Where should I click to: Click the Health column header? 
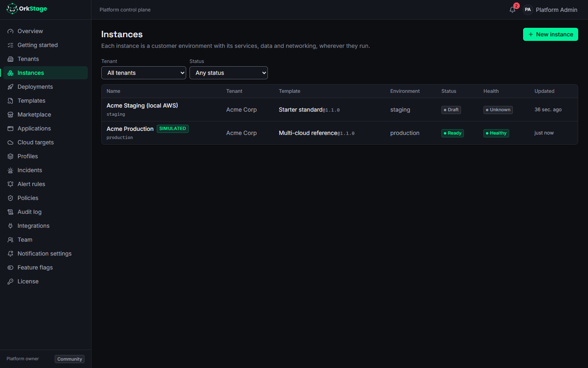[491, 91]
